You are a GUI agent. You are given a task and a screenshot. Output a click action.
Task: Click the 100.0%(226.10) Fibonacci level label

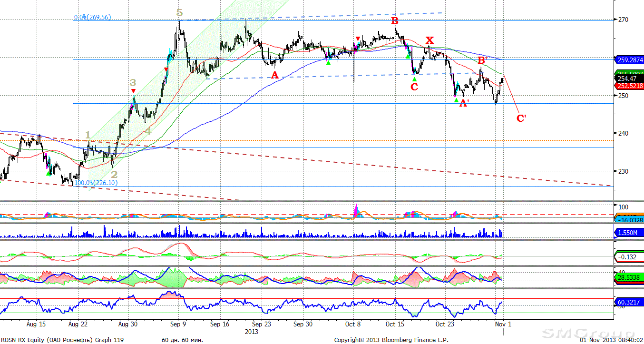pos(96,182)
